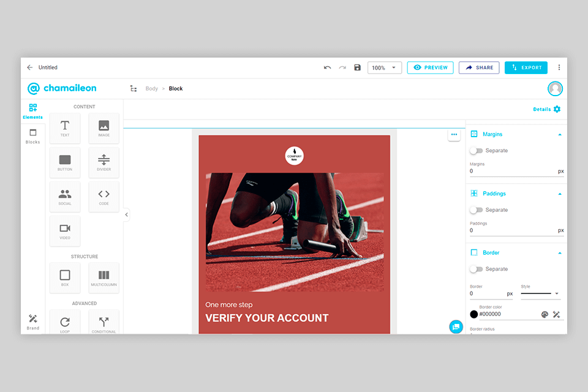Open the Brand panel
This screenshot has width=588, height=392.
pos(33,322)
